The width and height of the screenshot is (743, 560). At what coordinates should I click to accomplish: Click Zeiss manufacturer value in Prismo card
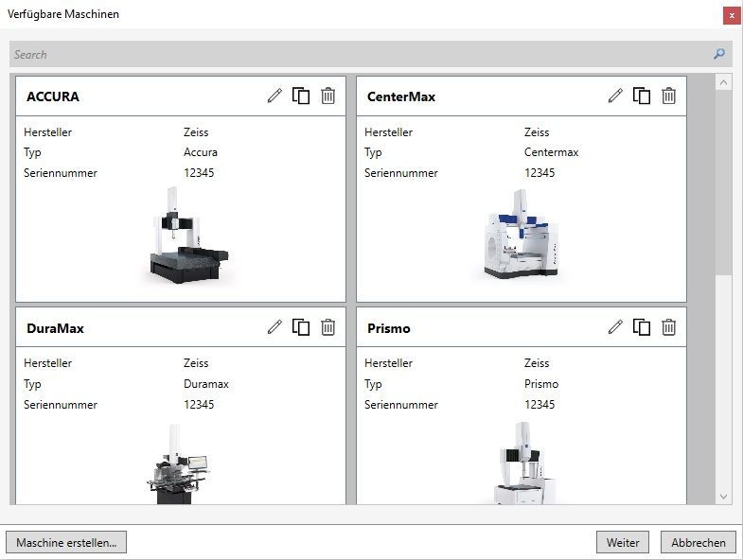(x=537, y=363)
